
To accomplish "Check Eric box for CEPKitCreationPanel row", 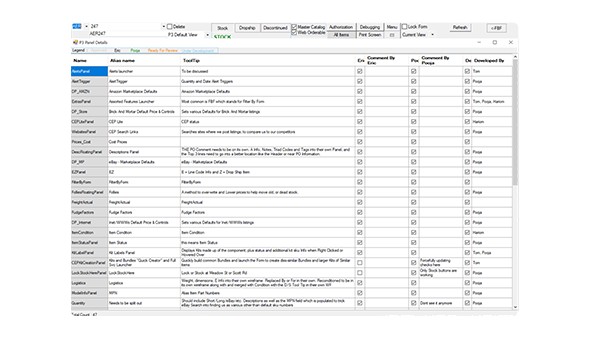I will (360, 263).
